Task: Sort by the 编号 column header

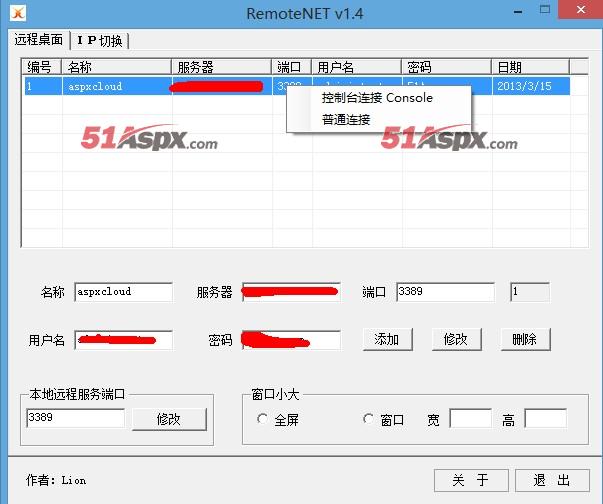Action: (41, 67)
